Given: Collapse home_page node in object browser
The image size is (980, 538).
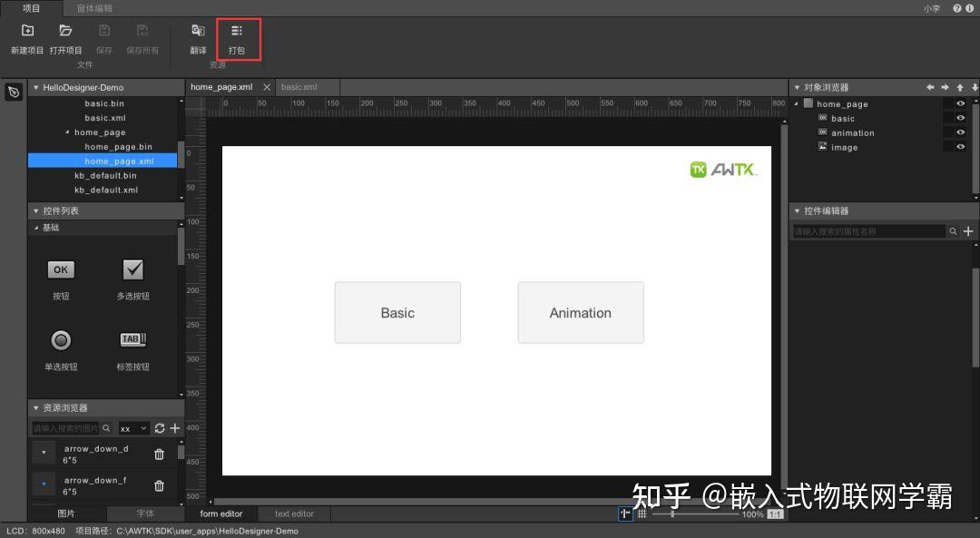Looking at the screenshot, I should coord(797,103).
